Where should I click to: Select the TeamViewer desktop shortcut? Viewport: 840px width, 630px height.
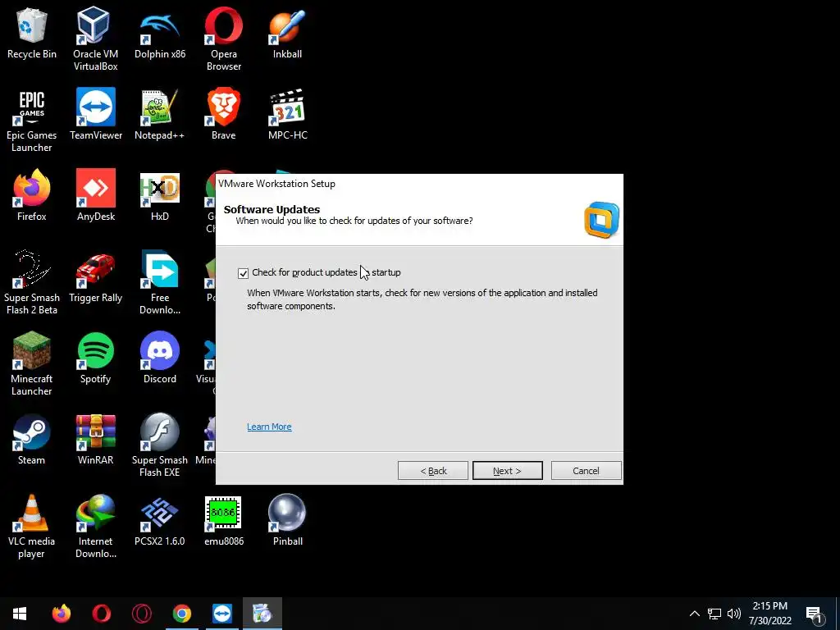pos(96,115)
